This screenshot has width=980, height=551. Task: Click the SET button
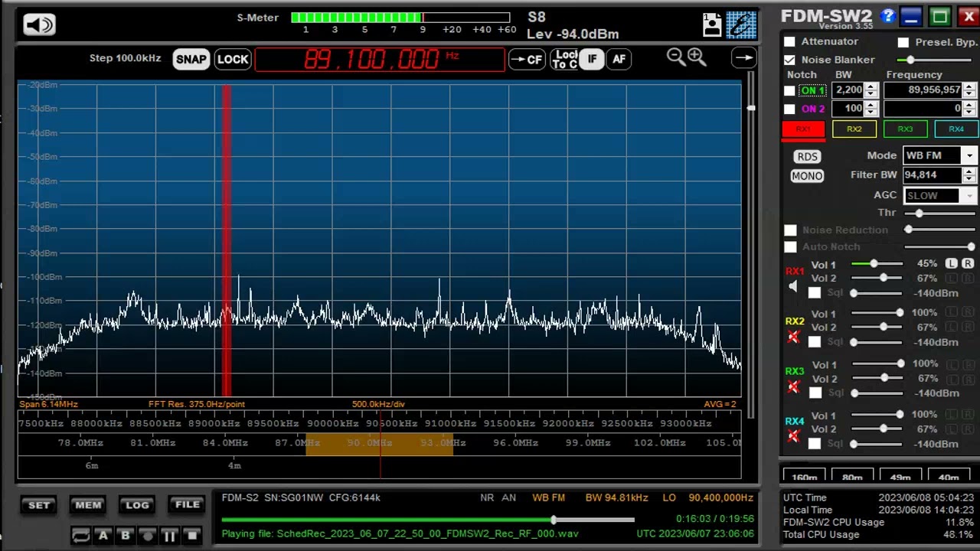coord(39,505)
